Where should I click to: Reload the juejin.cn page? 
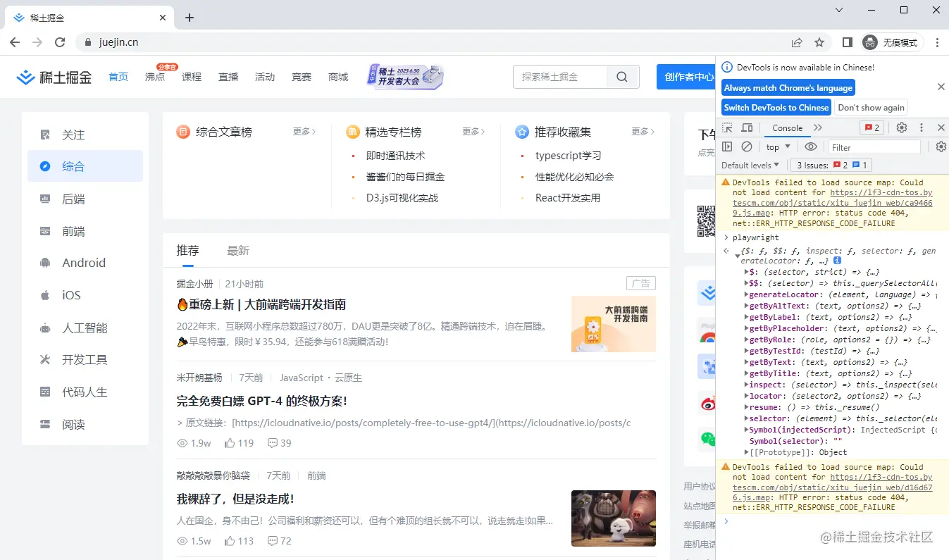60,42
